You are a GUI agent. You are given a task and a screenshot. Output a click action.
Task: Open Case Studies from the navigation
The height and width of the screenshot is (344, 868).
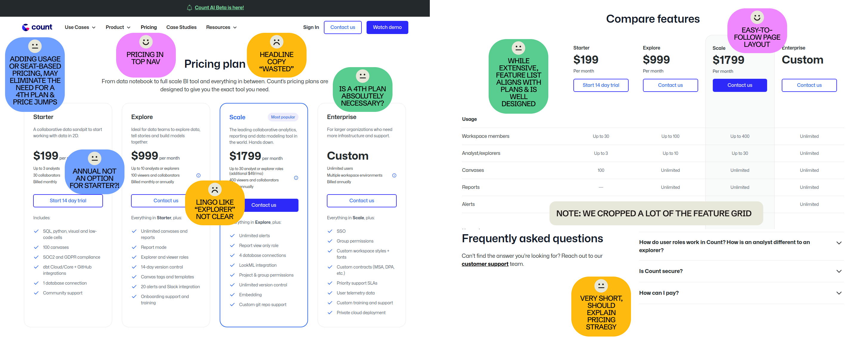(181, 27)
